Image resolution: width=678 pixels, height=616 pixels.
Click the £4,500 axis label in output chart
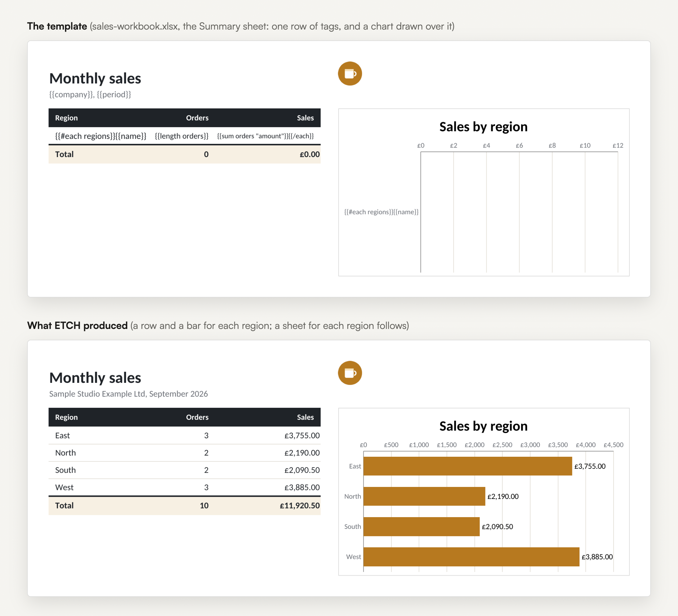point(613,445)
